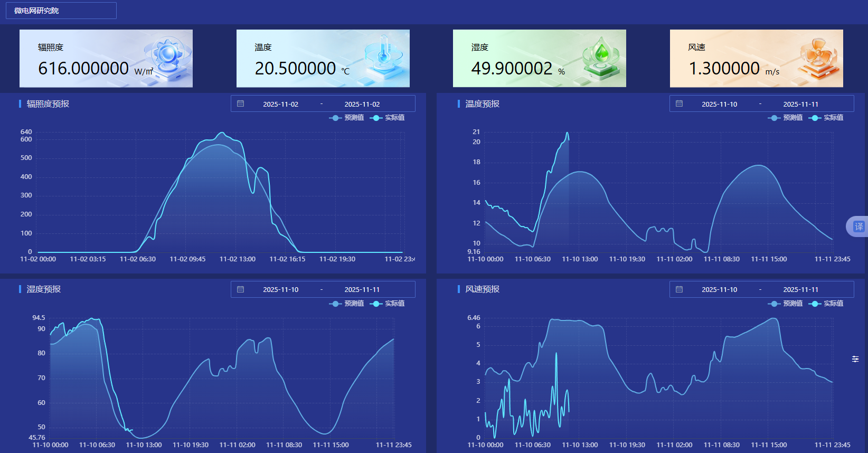Select start date 2025-11-10 in 温度预报
The image size is (868, 453).
720,104
